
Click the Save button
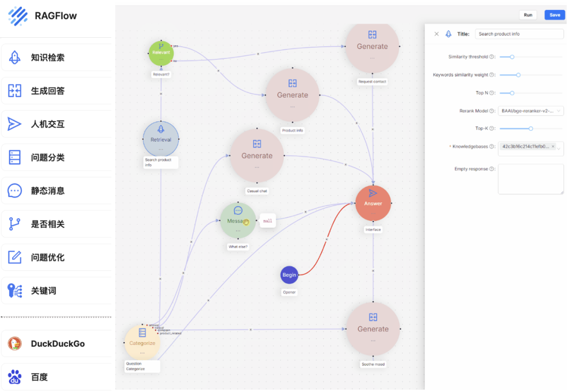554,15
